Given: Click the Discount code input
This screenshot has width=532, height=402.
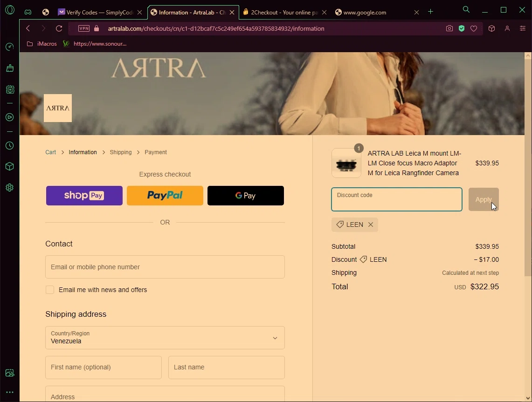Looking at the screenshot, I should point(397,199).
